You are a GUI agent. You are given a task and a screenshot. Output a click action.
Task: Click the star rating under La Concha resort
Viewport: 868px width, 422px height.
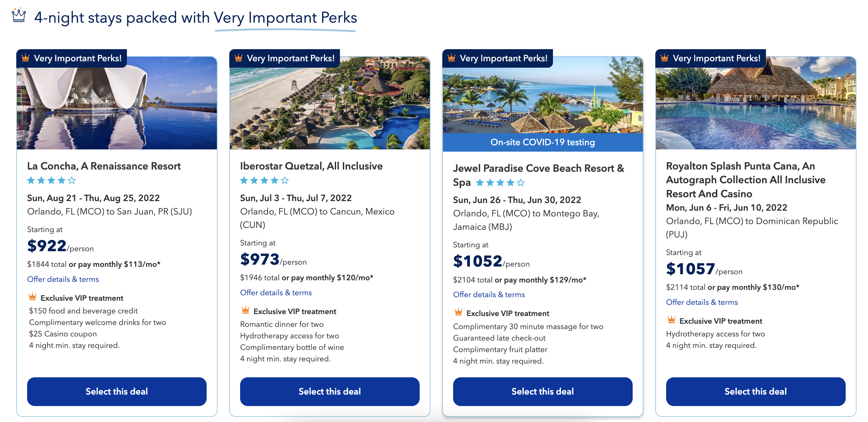(51, 180)
